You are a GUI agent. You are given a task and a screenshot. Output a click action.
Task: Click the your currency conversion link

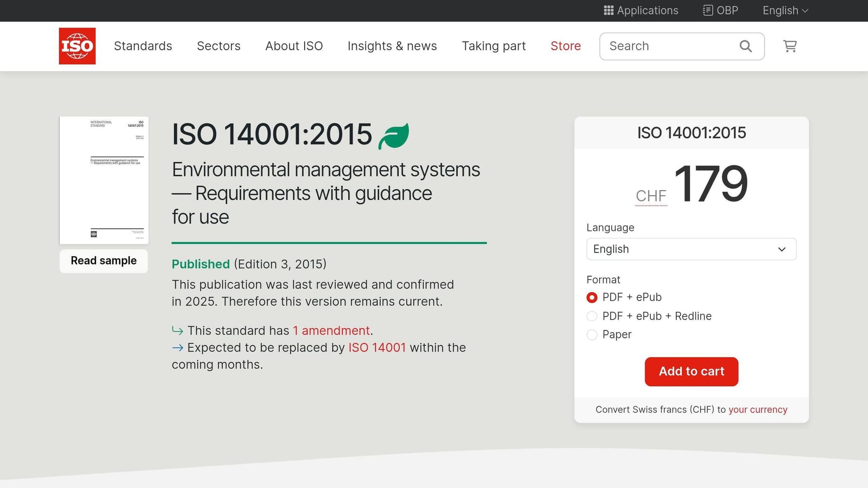(x=758, y=409)
